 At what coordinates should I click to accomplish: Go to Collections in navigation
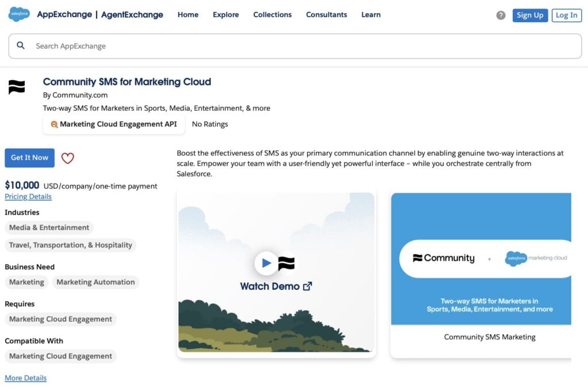[272, 14]
